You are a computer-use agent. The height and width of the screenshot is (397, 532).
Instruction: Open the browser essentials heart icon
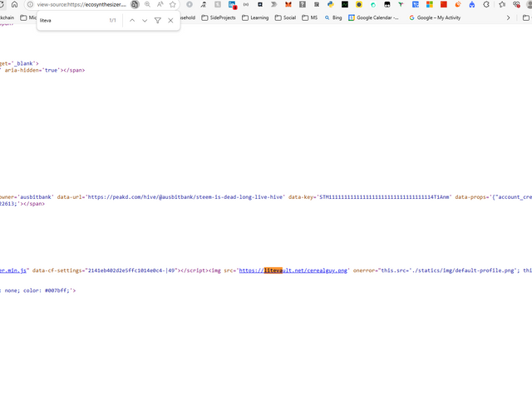(x=516, y=4)
